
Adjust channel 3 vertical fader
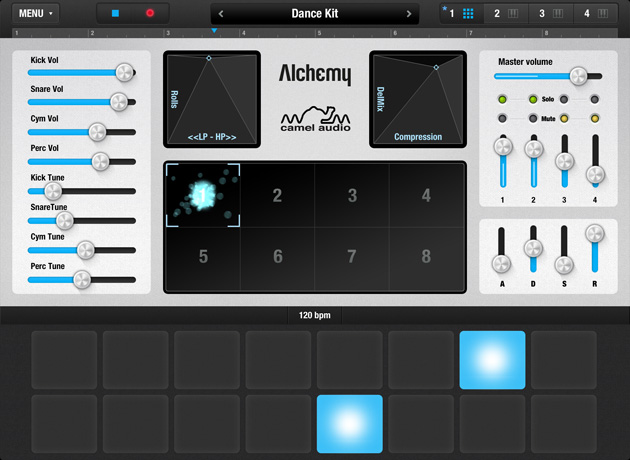coord(565,162)
